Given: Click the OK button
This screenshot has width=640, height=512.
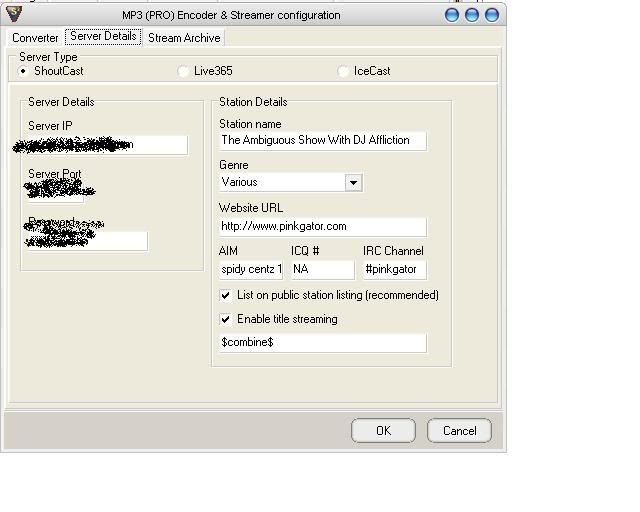Looking at the screenshot, I should pyautogui.click(x=383, y=431).
